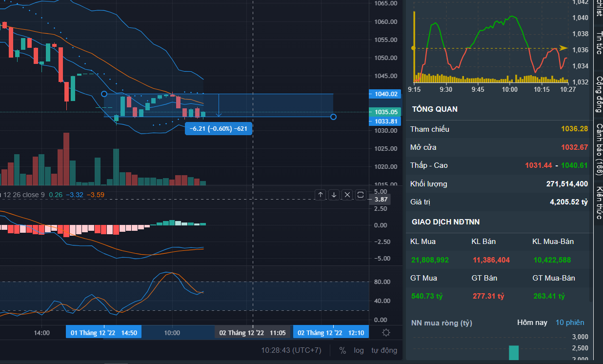The width and height of the screenshot is (603, 364).
Task: Click the yellow reference price arrow
Action: [x=563, y=48]
